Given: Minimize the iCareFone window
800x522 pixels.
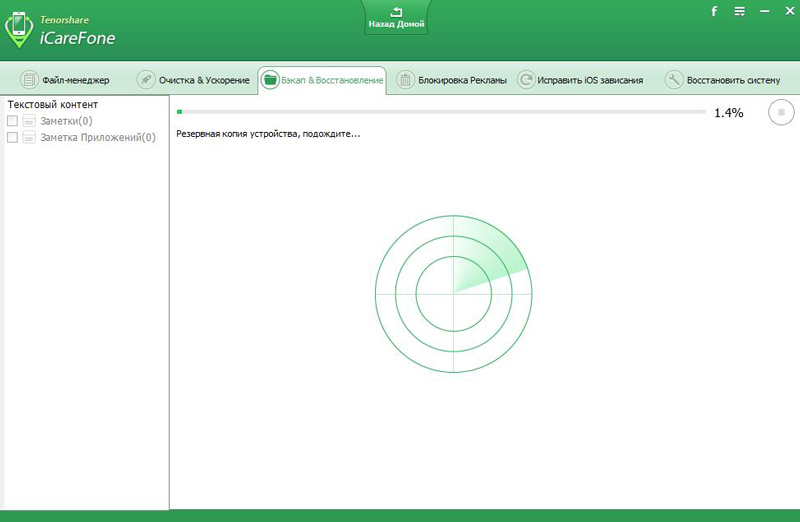Looking at the screenshot, I should [x=764, y=11].
